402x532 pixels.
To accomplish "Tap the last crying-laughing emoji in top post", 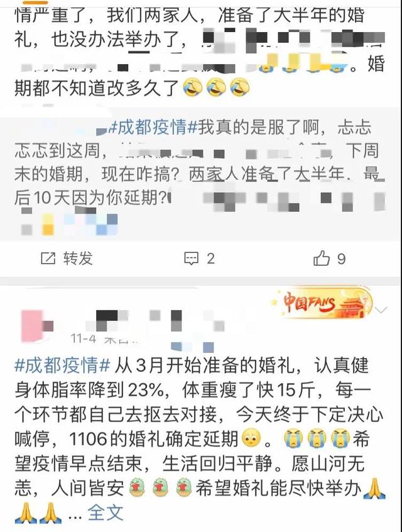I will (x=240, y=88).
